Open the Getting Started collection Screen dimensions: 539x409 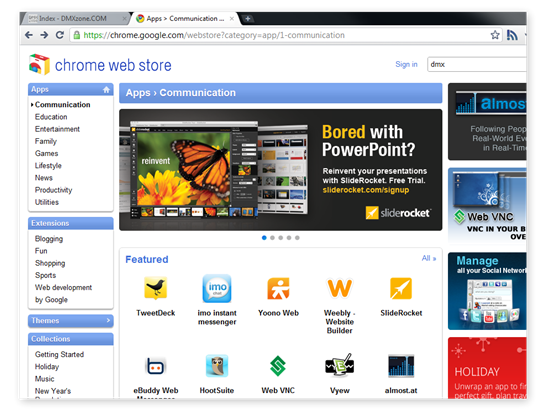pos(59,354)
